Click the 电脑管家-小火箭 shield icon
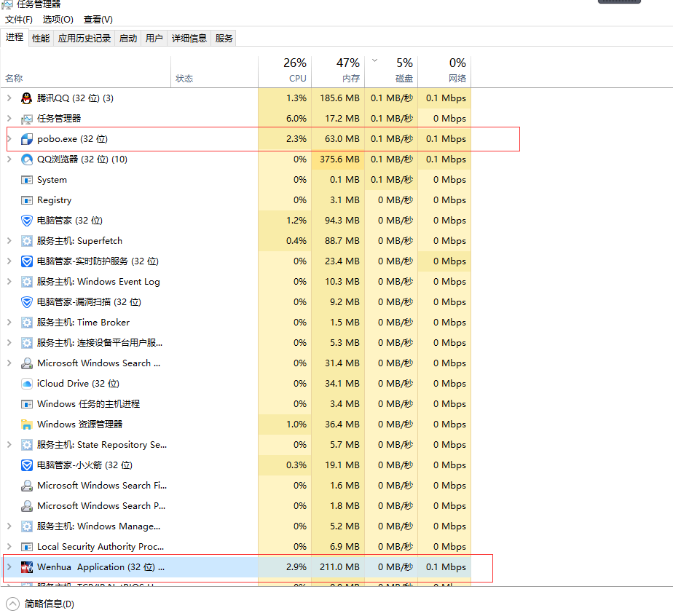Screen dimensions: 673x616 tap(26, 465)
